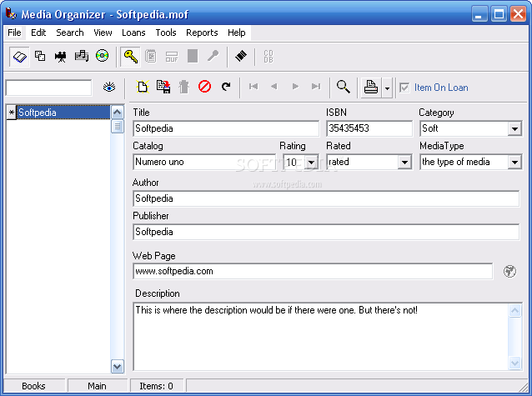Click the ISBN field
This screenshot has width=532, height=396.
click(369, 128)
